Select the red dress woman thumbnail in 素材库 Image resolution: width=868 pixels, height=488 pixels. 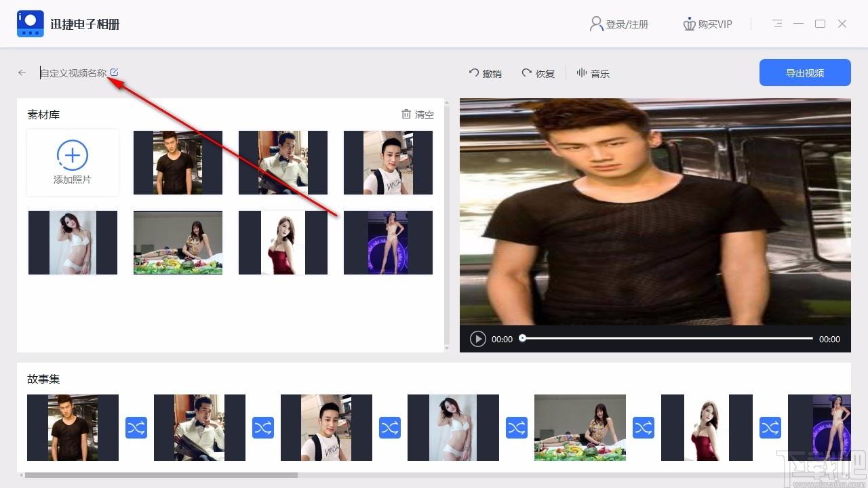click(283, 243)
